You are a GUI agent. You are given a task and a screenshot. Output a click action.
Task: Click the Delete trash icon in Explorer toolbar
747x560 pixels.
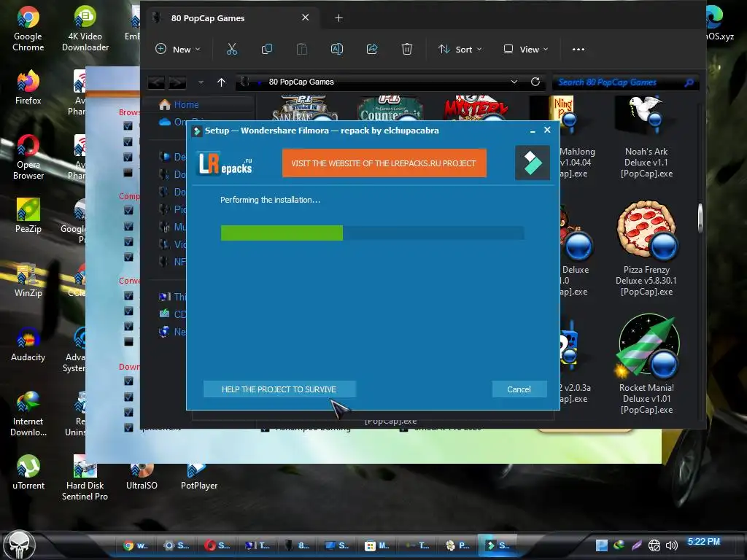tap(407, 49)
